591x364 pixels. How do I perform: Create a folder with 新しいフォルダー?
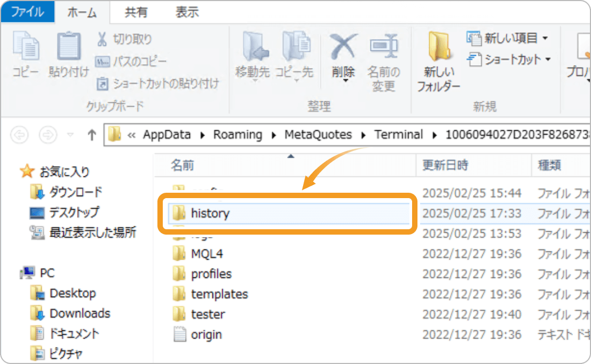coord(439,62)
